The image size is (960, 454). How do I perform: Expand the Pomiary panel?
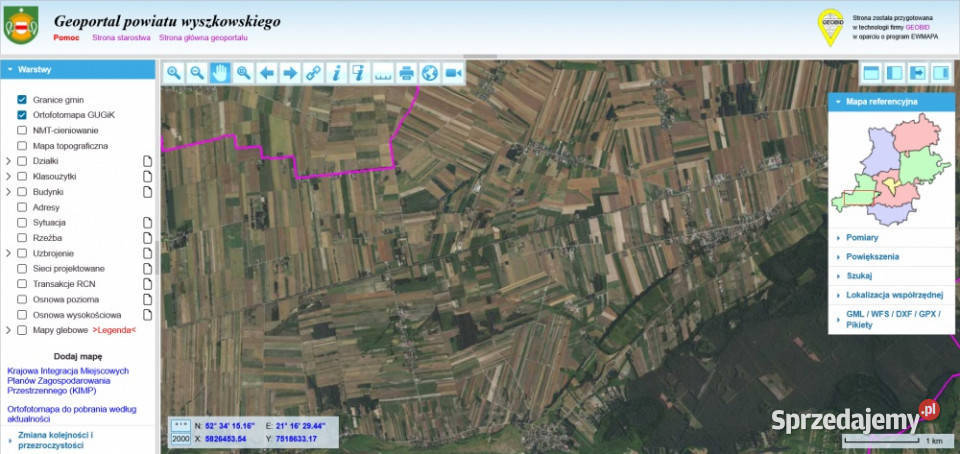click(862, 237)
